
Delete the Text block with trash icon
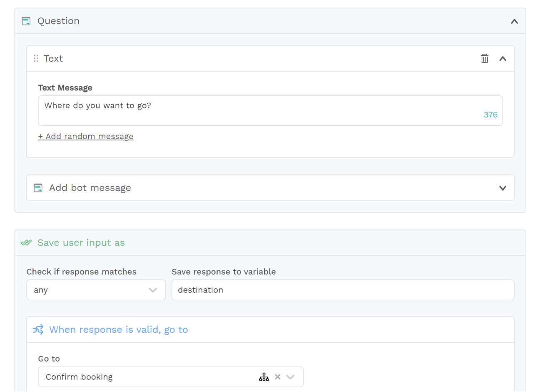(484, 58)
